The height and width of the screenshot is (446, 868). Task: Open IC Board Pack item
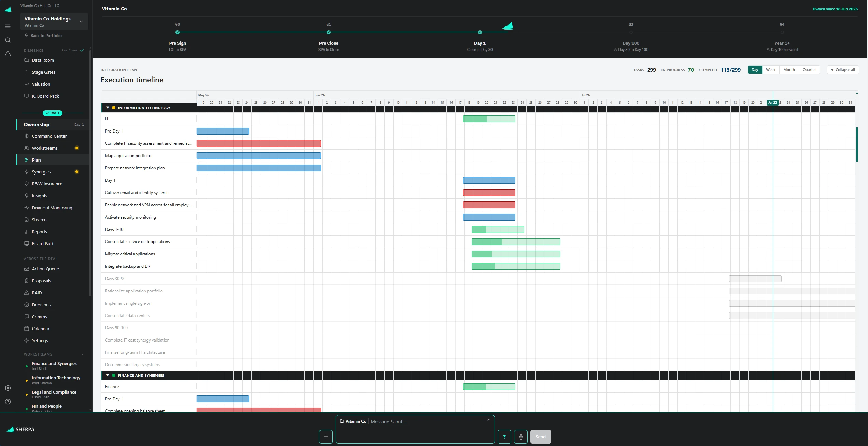(53, 96)
